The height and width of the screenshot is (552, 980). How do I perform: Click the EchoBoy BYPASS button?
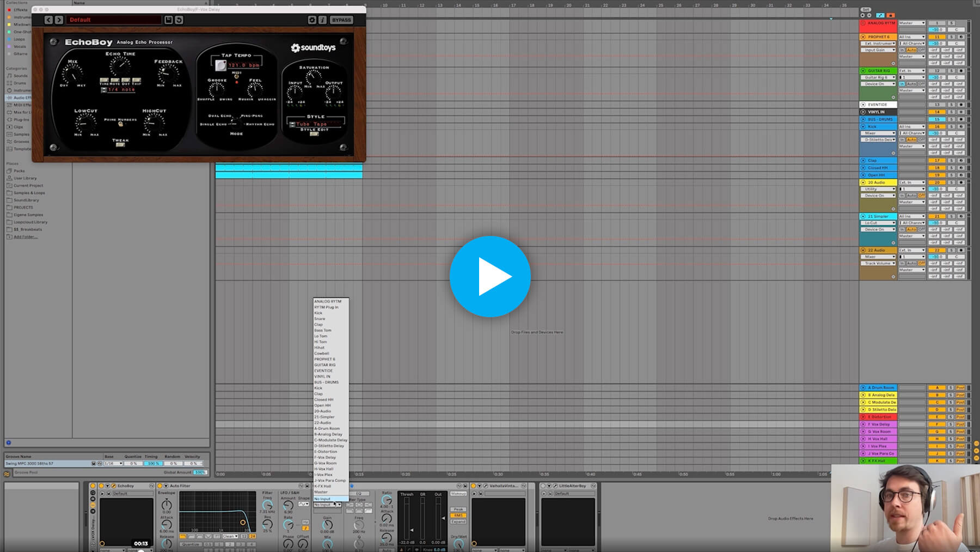point(341,20)
